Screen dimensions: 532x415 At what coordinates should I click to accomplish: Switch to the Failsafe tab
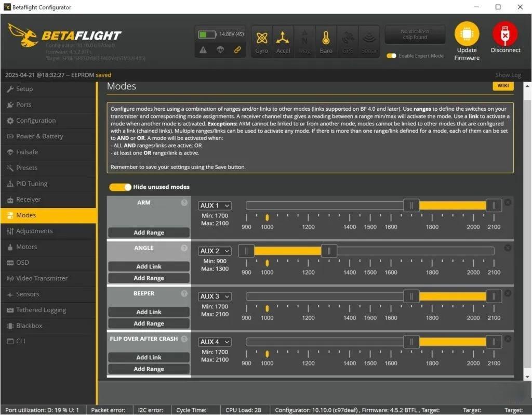[48, 152]
